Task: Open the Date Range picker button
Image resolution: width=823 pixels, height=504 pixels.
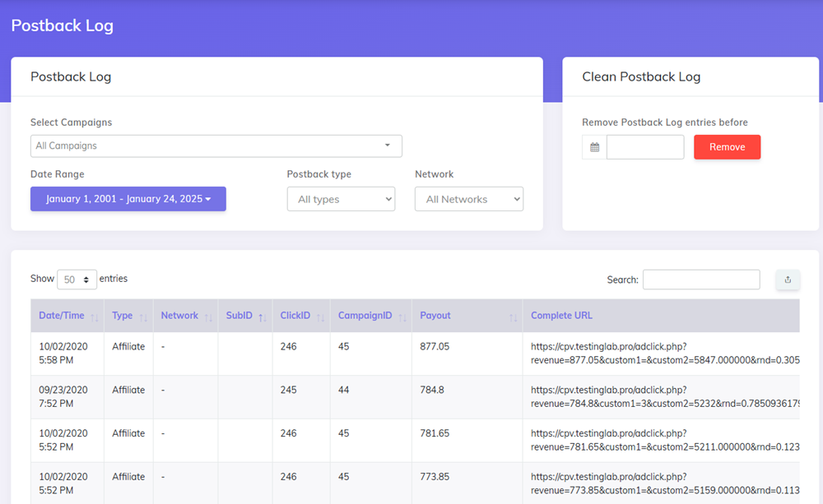Action: click(x=128, y=199)
